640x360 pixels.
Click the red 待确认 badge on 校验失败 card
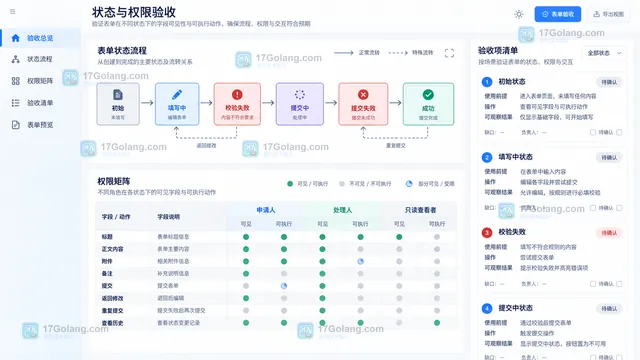(x=609, y=233)
